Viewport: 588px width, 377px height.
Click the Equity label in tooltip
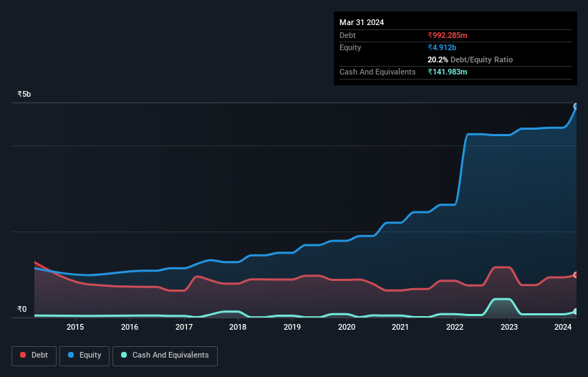point(350,47)
